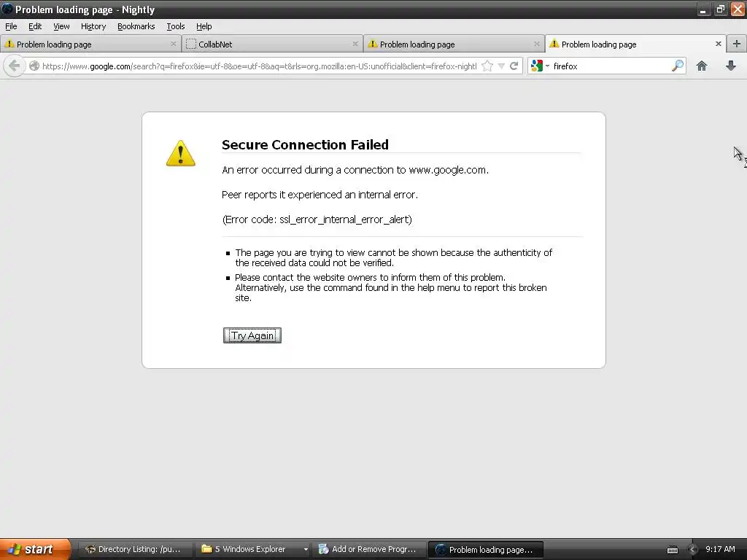Open the Downloads arrow button
This screenshot has width=747, height=560.
click(731, 66)
